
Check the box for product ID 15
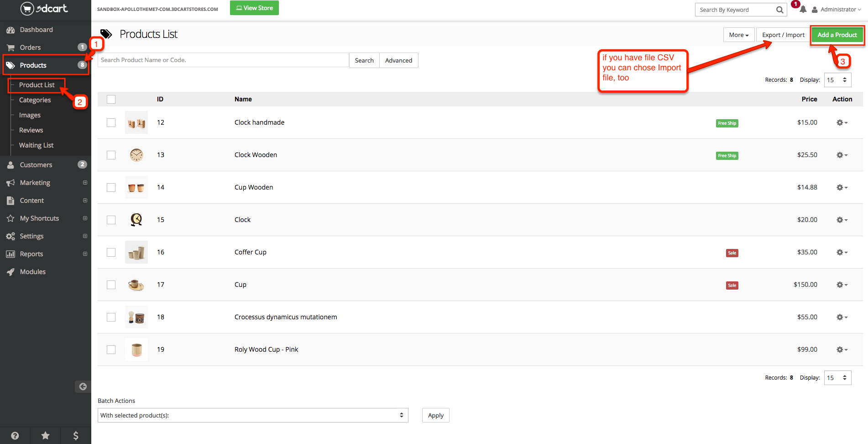pos(111,220)
